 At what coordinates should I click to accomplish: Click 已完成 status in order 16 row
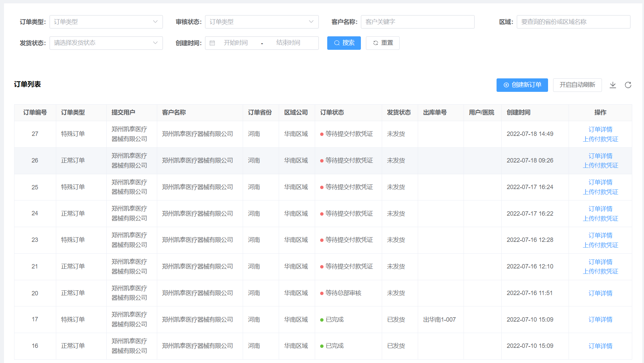coord(335,346)
